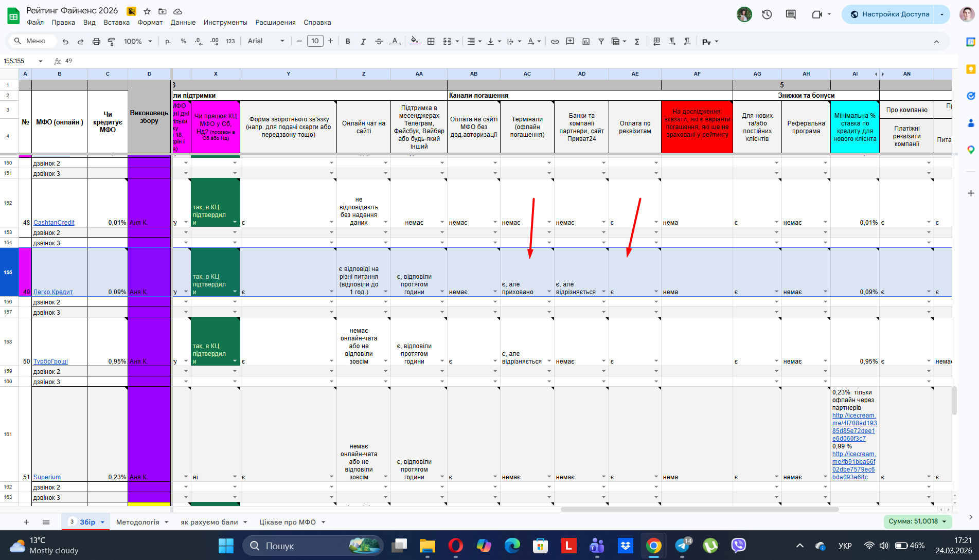Viewport: 979px width, 560px height.
Task: View the cloud save status
Action: [177, 11]
